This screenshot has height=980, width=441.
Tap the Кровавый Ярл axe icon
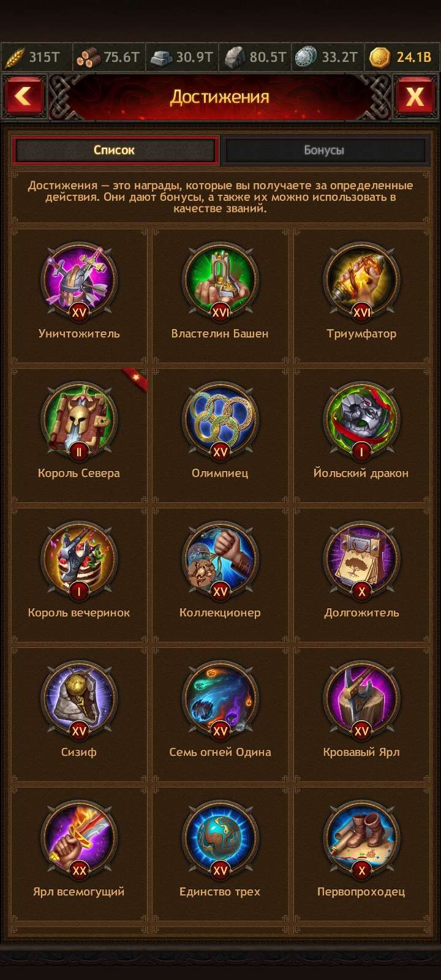361,701
